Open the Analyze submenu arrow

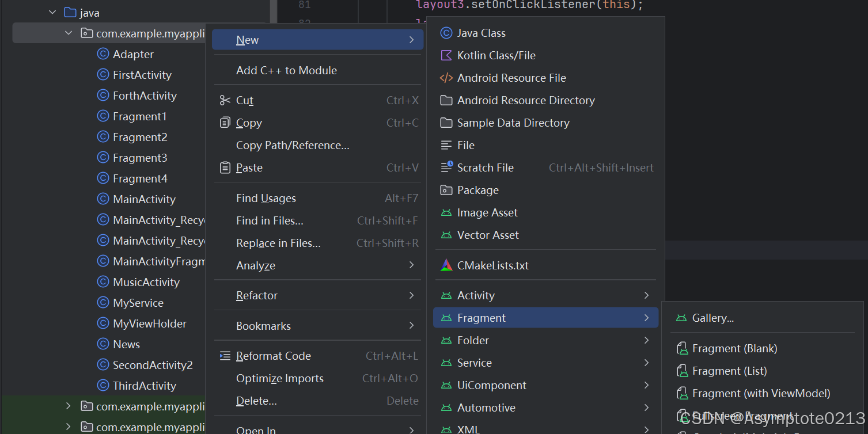point(411,265)
